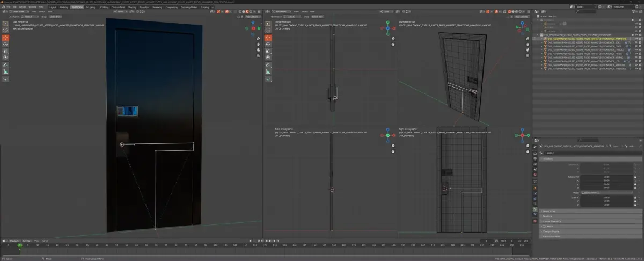The image size is (644, 261).
Task: Collapse the Transform panel
Action: (590, 159)
